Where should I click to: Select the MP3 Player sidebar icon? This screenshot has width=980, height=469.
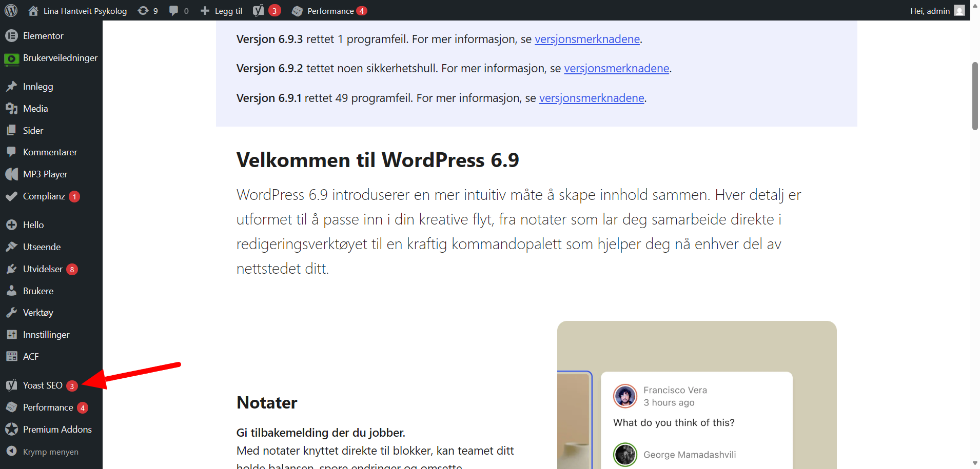click(11, 174)
